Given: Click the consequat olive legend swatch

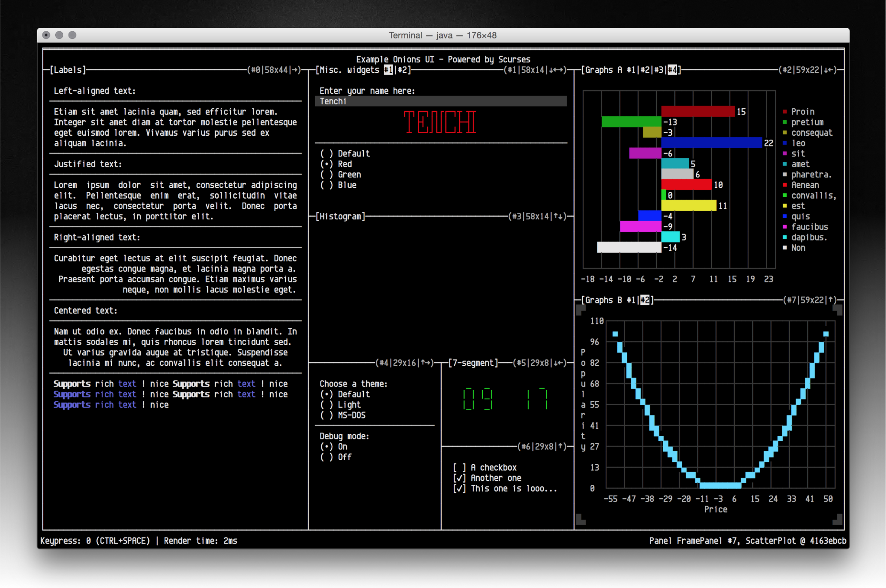Looking at the screenshot, I should click(x=785, y=133).
